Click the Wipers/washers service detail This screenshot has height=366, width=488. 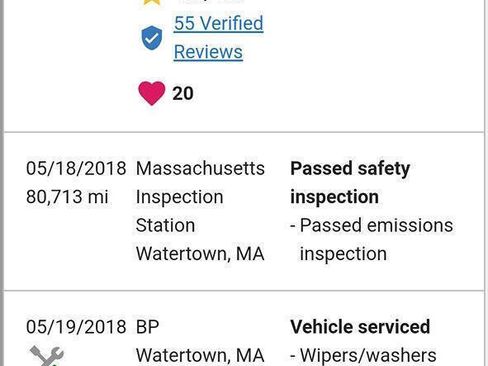(363, 355)
